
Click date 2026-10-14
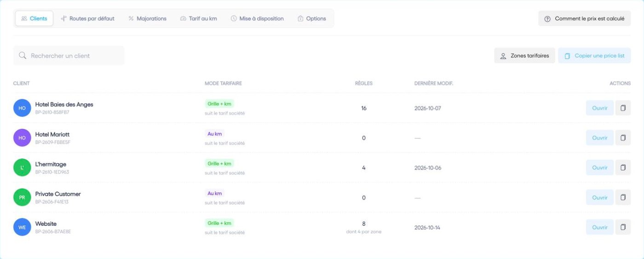click(x=427, y=228)
